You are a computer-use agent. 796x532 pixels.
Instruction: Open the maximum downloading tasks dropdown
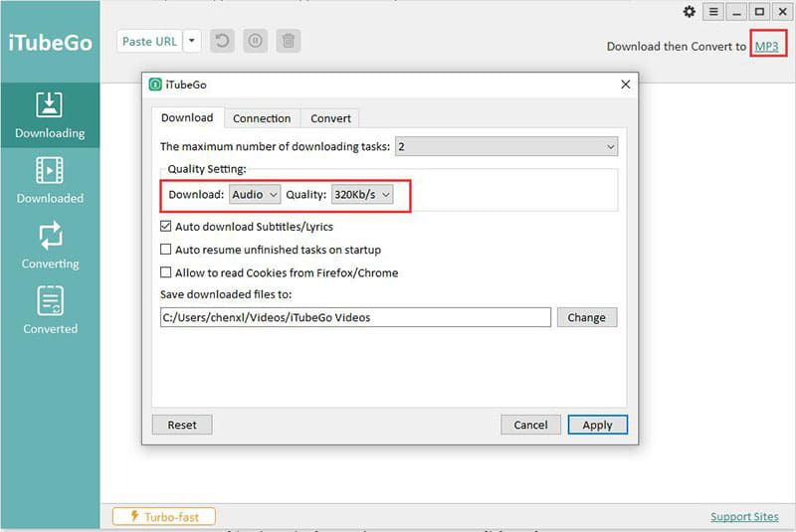tap(506, 146)
